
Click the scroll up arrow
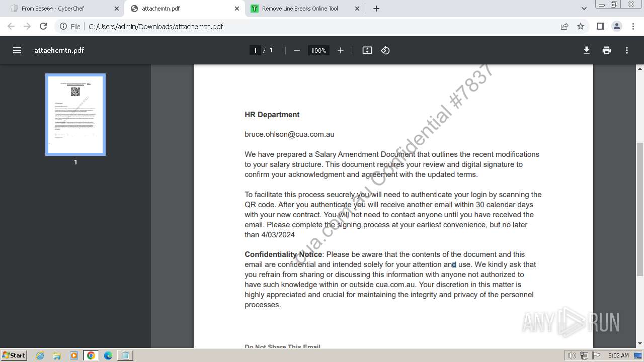coord(640,68)
